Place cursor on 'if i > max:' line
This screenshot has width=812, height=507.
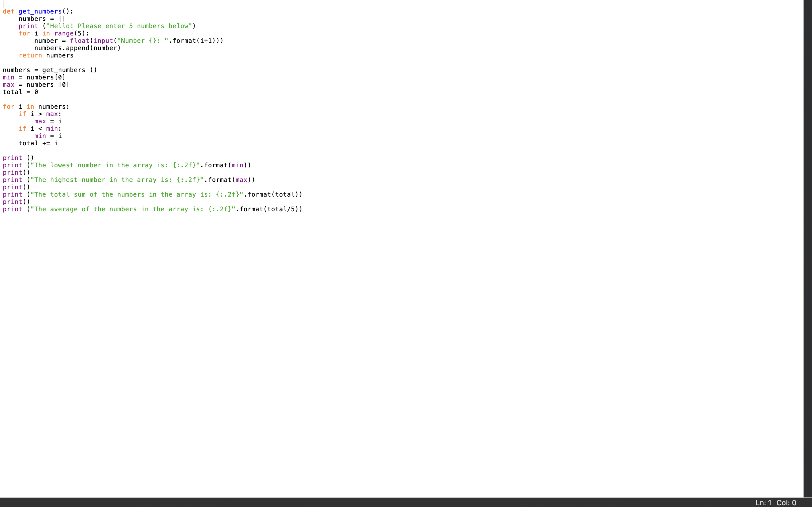tap(40, 114)
